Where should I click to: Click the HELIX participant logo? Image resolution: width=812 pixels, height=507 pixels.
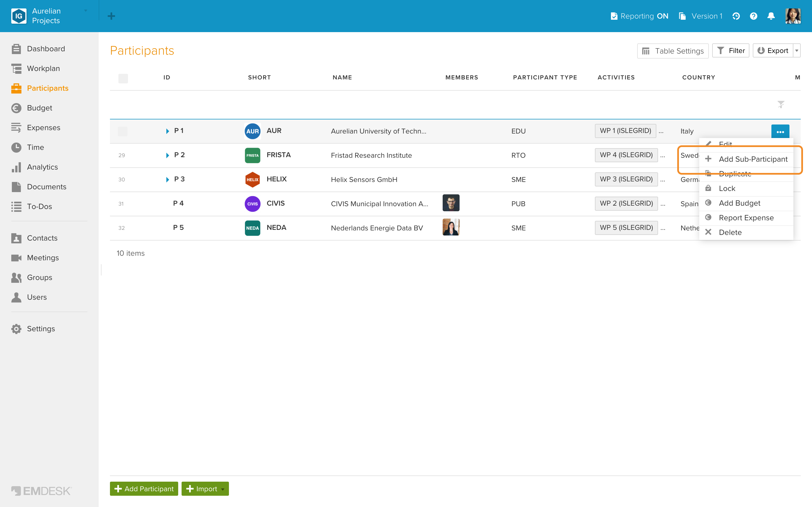[252, 179]
